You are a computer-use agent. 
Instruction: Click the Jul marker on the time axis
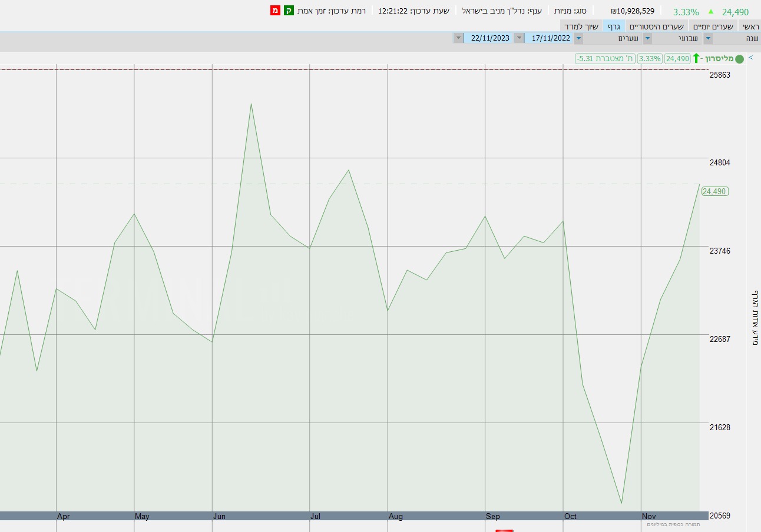(316, 516)
